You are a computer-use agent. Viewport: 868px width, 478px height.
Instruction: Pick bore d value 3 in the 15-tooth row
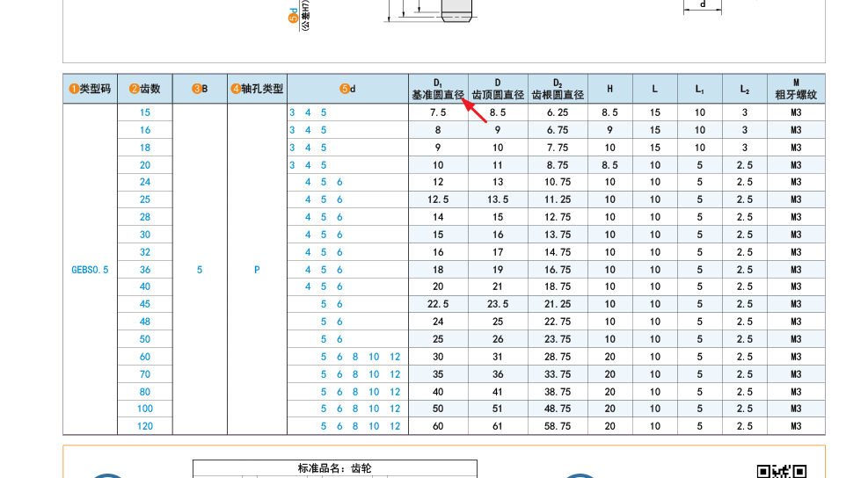pyautogui.click(x=292, y=112)
